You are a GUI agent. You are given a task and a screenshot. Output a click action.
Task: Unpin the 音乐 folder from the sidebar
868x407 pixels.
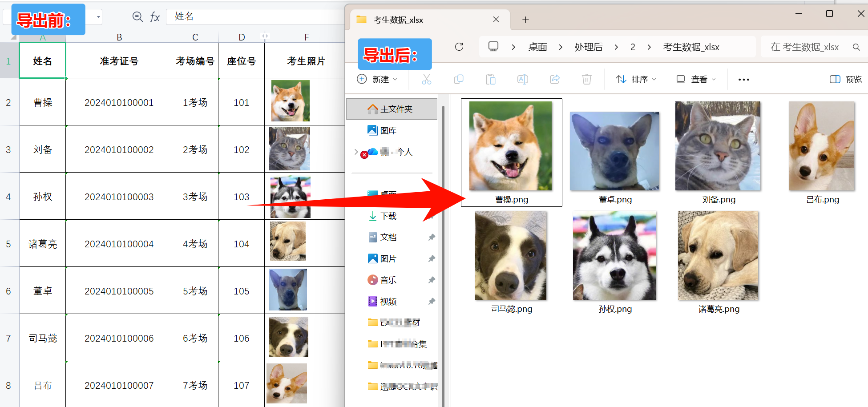click(431, 280)
